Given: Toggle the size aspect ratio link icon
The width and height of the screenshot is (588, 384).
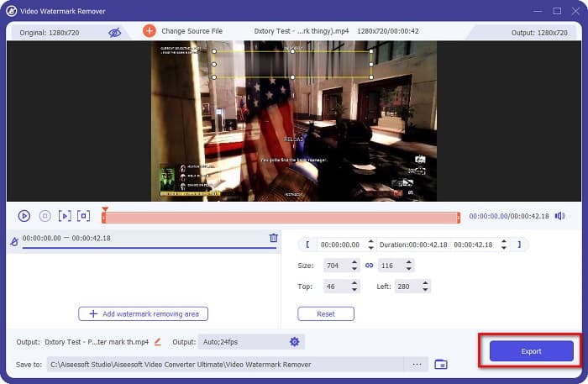Looking at the screenshot, I should (x=369, y=266).
